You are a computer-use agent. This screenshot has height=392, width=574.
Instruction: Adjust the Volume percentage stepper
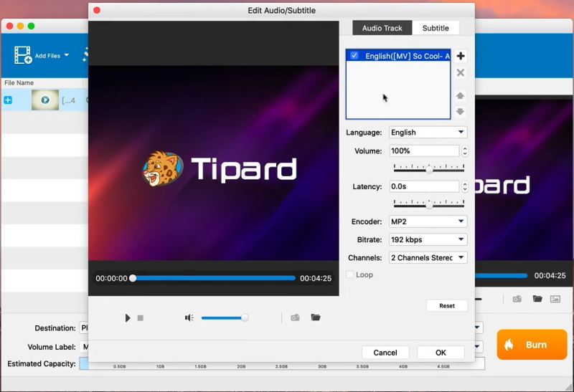464,151
